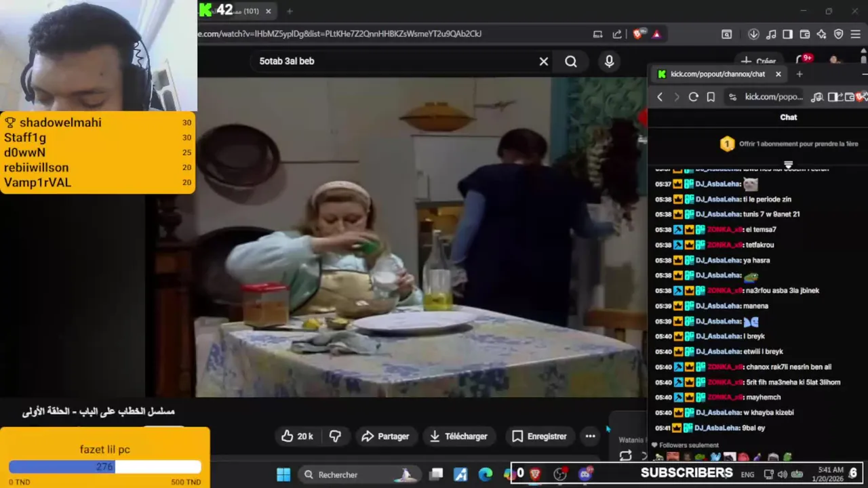Show downloads in main browser toolbar

(x=753, y=34)
